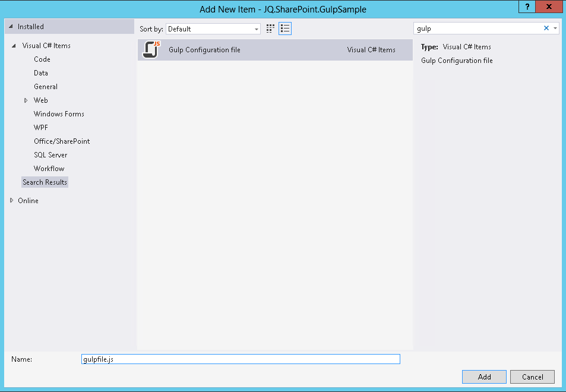Switch to small icons view
This screenshot has width=566, height=392.
point(270,29)
